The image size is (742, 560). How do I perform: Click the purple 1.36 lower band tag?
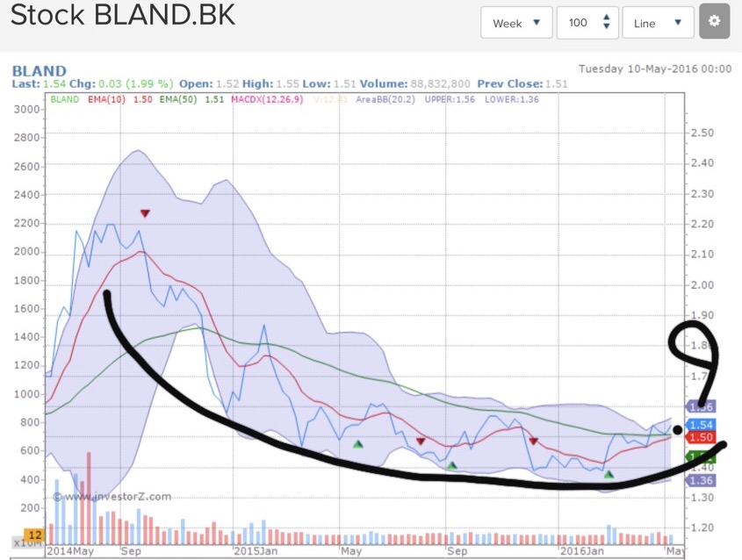(x=701, y=480)
